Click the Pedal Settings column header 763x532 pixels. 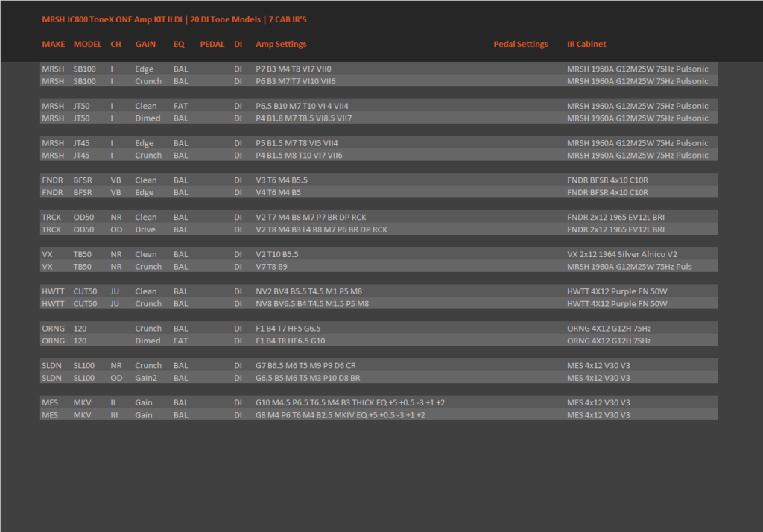pos(521,44)
